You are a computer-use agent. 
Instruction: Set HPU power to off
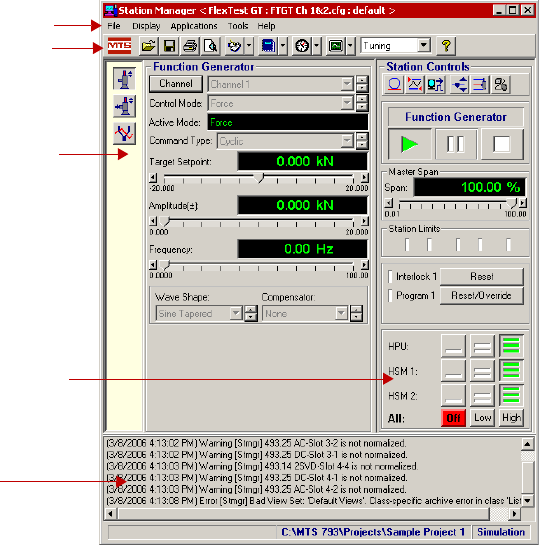453,346
